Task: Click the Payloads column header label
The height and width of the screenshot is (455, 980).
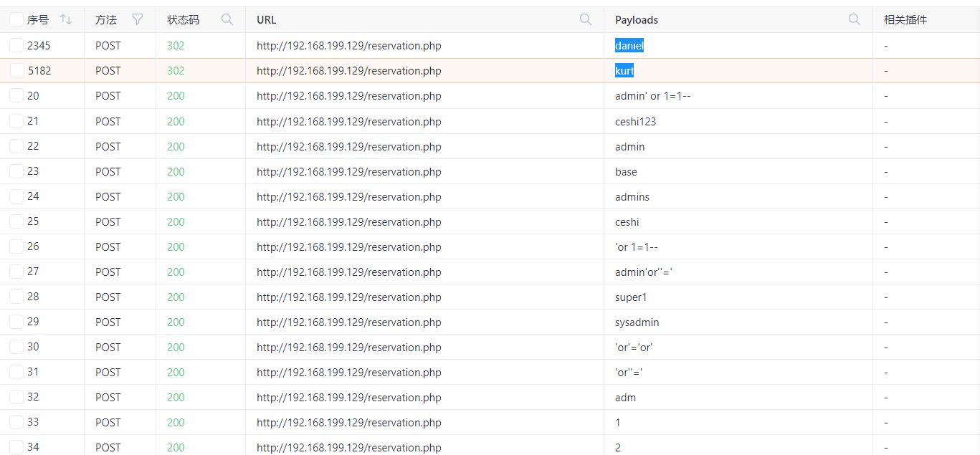Action: point(637,20)
